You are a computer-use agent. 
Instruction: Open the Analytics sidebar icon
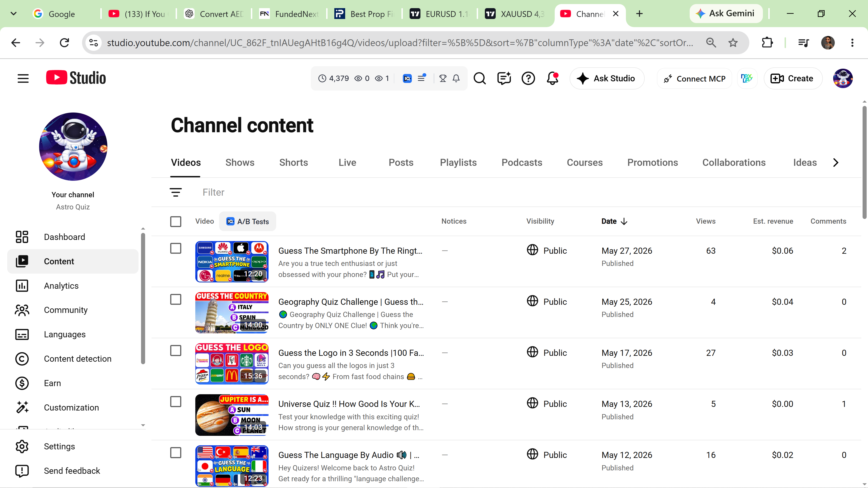click(x=22, y=286)
